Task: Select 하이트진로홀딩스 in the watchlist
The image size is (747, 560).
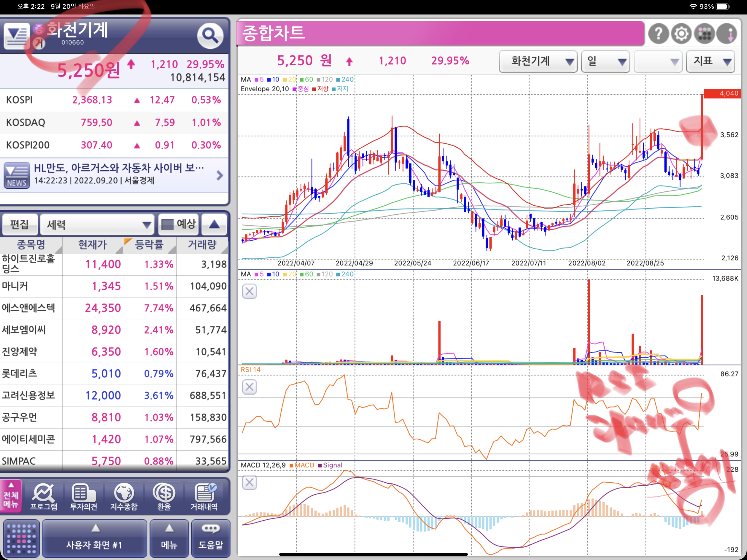Action: [114, 264]
